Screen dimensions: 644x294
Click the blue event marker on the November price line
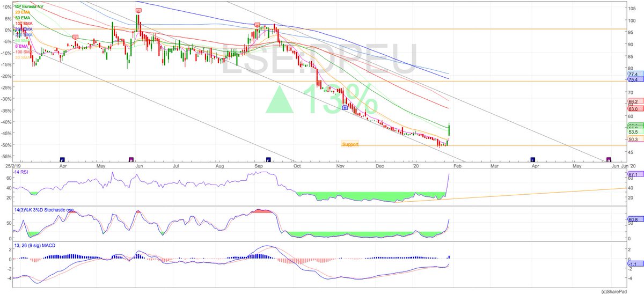coord(345,107)
